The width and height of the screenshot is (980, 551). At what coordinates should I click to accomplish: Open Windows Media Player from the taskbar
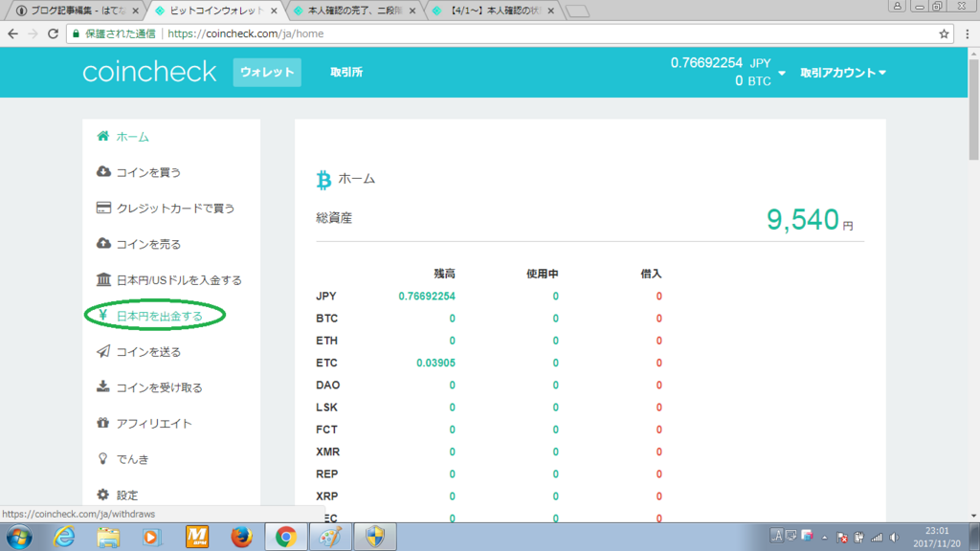point(152,538)
